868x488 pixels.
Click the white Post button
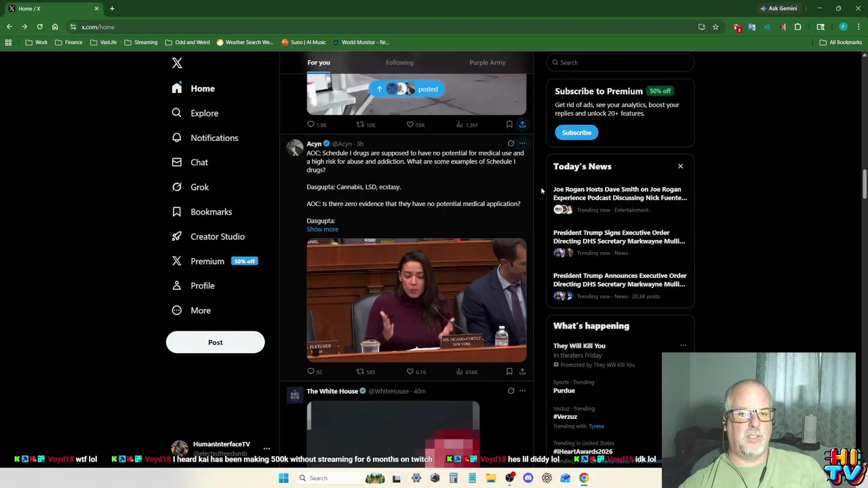[x=215, y=342]
